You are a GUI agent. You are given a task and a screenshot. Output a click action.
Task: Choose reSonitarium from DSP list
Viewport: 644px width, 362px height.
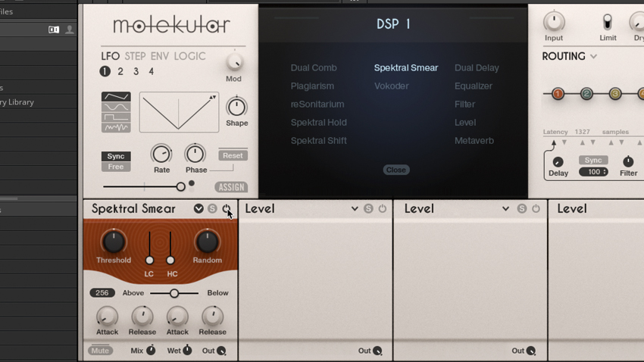pos(317,105)
